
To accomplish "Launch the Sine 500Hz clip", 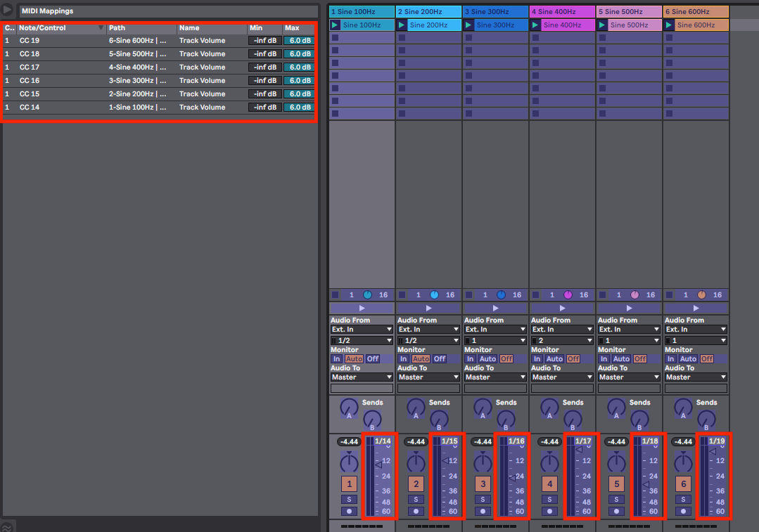I will (602, 25).
